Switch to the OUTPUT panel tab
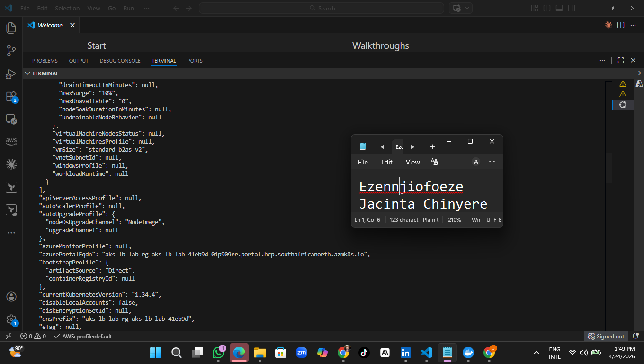Viewport: 644px width, 364px height. [79, 61]
